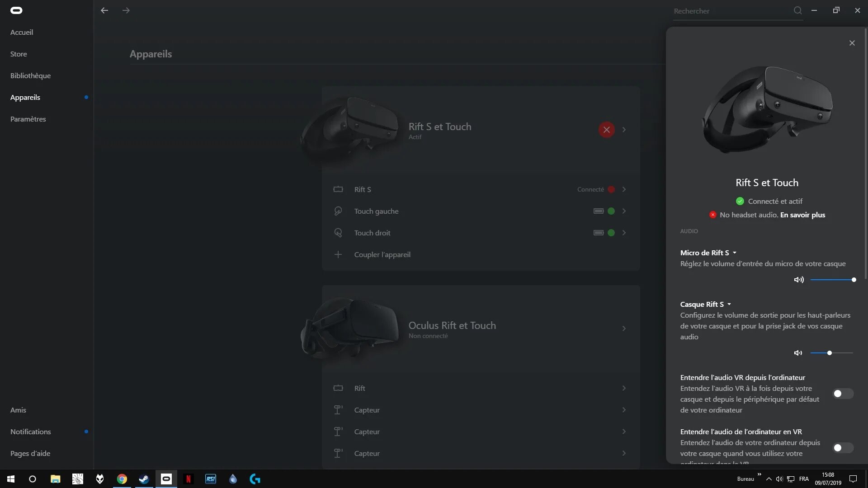The image size is (868, 488).
Task: Click the microphone volume speaker icon
Action: click(799, 280)
